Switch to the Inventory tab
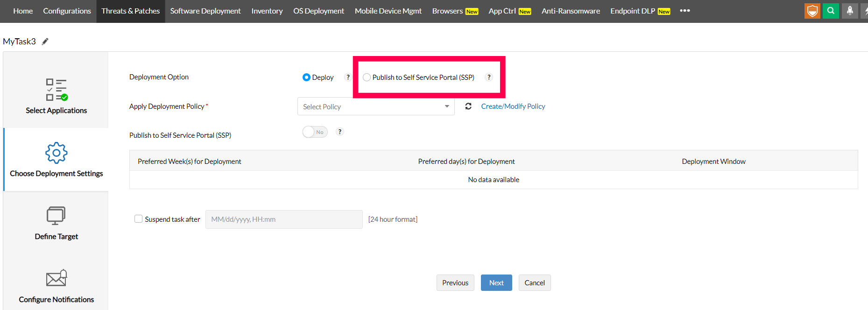The image size is (868, 310). (267, 11)
